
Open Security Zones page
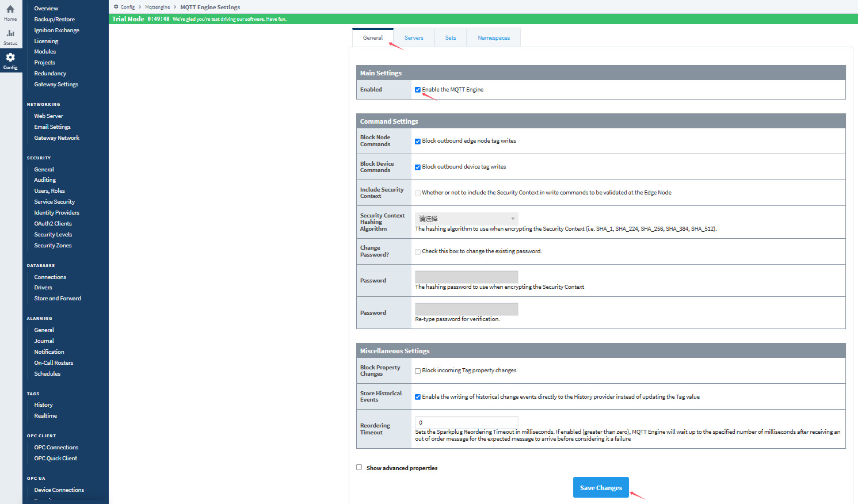[x=53, y=246]
